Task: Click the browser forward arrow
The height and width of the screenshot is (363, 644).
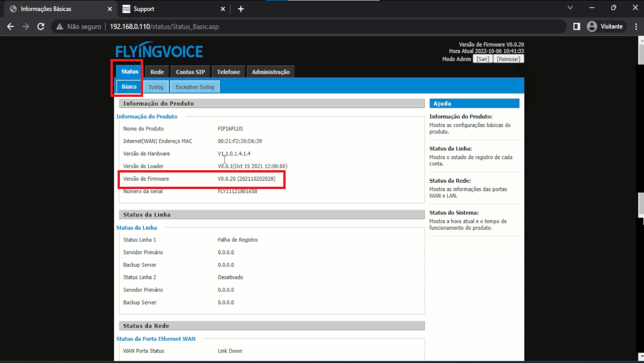Action: pos(25,26)
